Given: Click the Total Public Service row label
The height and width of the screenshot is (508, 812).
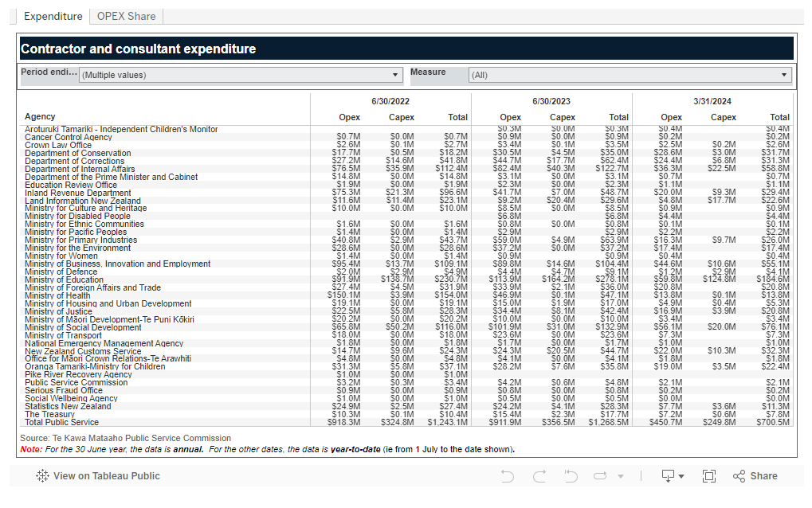Looking at the screenshot, I should (62, 422).
